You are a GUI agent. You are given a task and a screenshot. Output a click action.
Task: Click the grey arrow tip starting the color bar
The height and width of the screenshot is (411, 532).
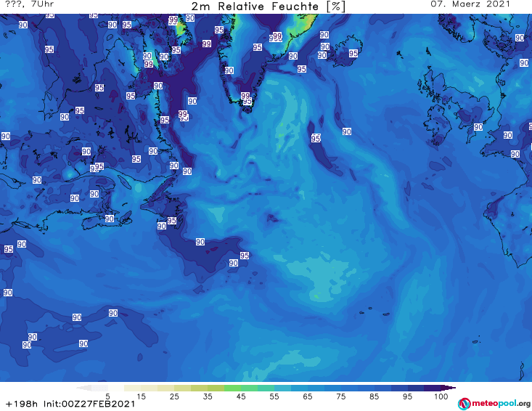pyautogui.click(x=83, y=388)
